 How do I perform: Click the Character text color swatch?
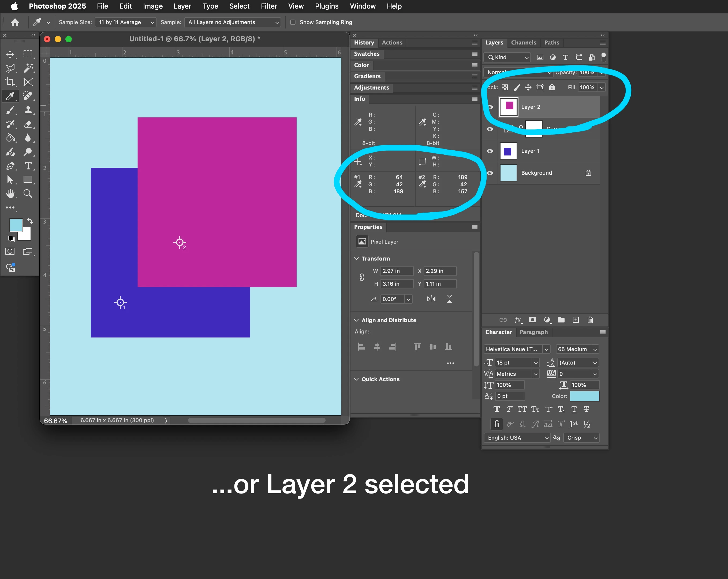[584, 396]
